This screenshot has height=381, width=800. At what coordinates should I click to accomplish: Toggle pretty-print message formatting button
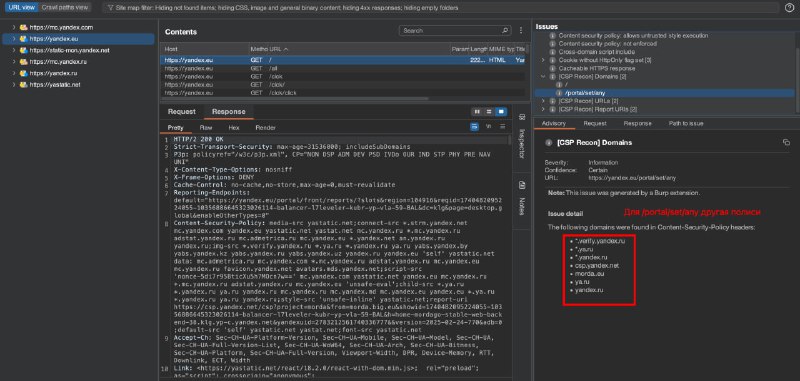coord(474,126)
